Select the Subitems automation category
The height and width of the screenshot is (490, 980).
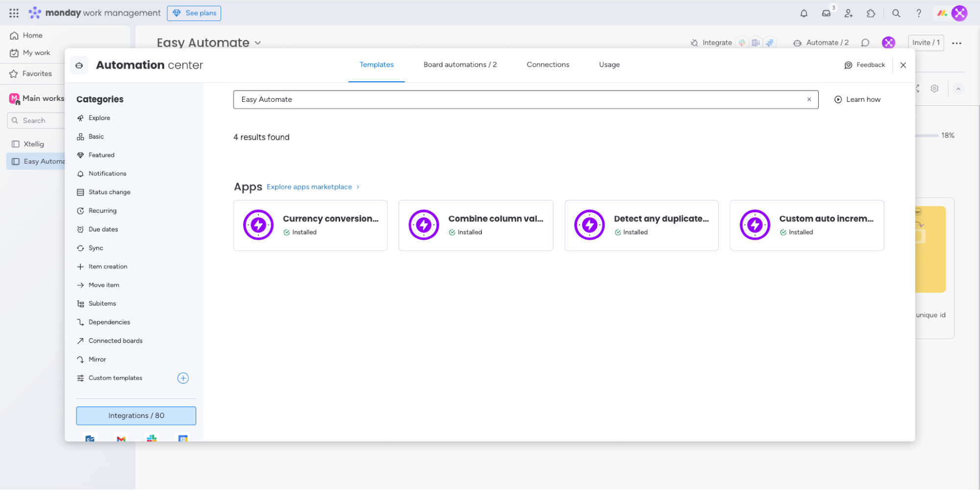click(101, 303)
